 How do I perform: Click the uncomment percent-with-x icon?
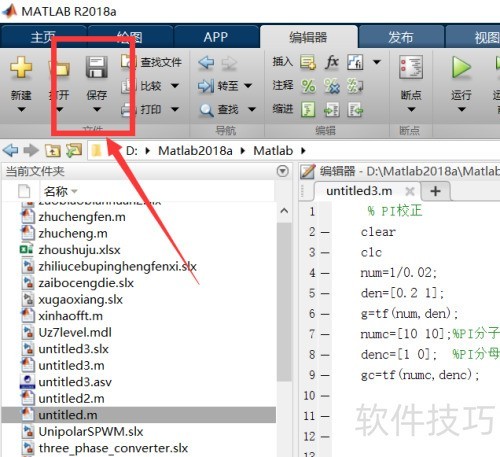click(332, 86)
